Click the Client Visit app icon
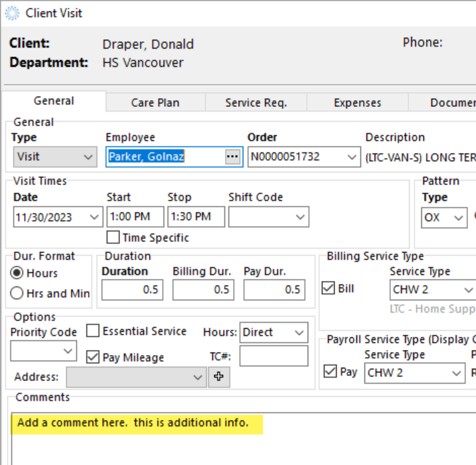 (12, 14)
